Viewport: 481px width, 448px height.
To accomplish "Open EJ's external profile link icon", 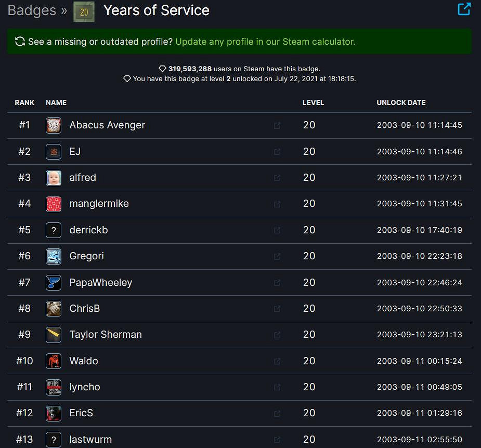I will tap(277, 152).
